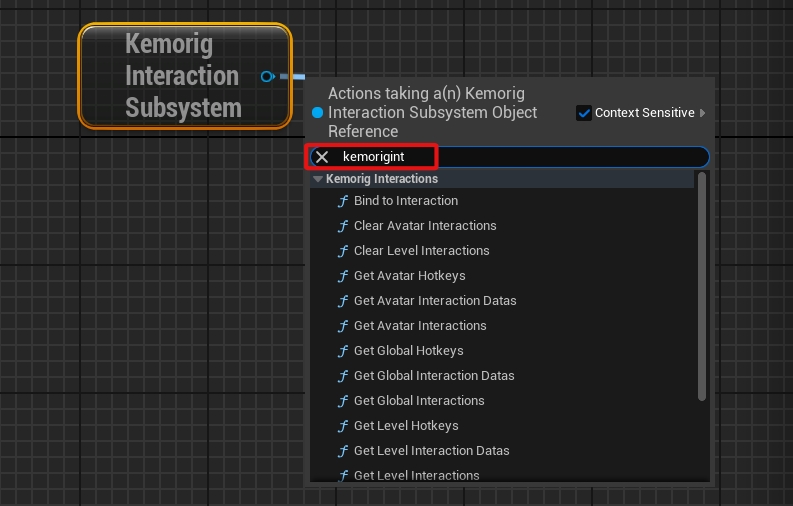Select Clear Level Interactions action
The width and height of the screenshot is (793, 506).
421,251
